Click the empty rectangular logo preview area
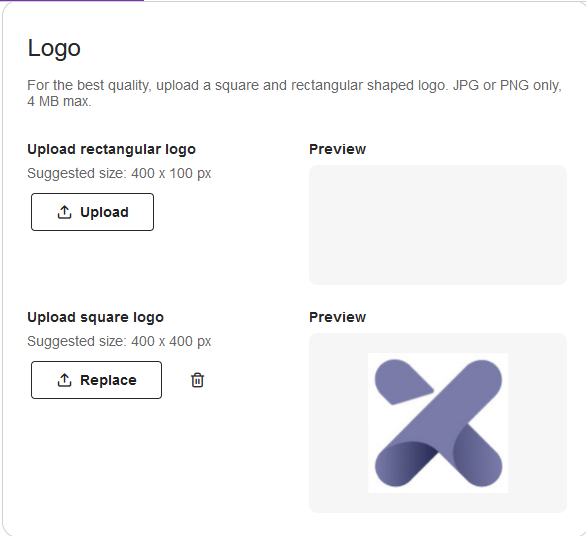This screenshot has height=536, width=586. point(438,225)
